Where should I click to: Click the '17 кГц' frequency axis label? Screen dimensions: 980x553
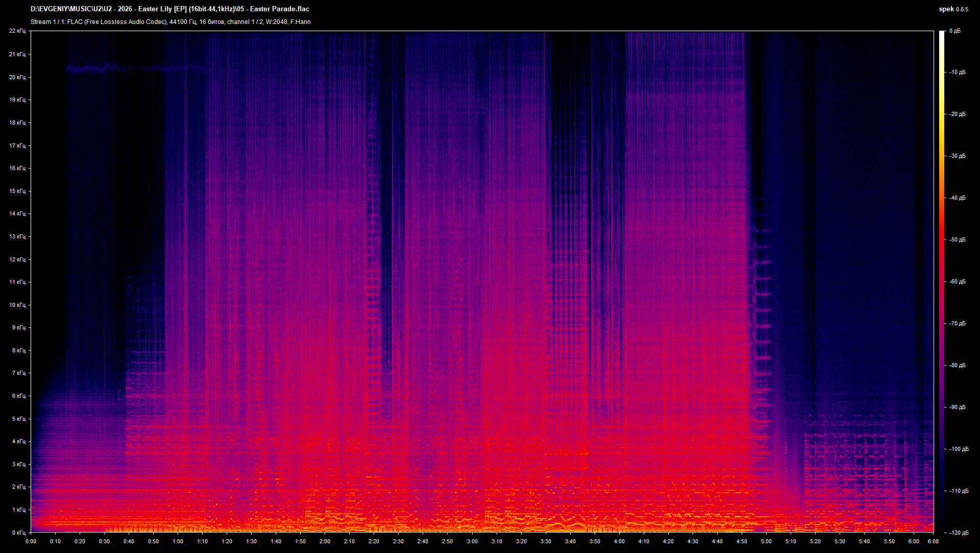(x=17, y=146)
